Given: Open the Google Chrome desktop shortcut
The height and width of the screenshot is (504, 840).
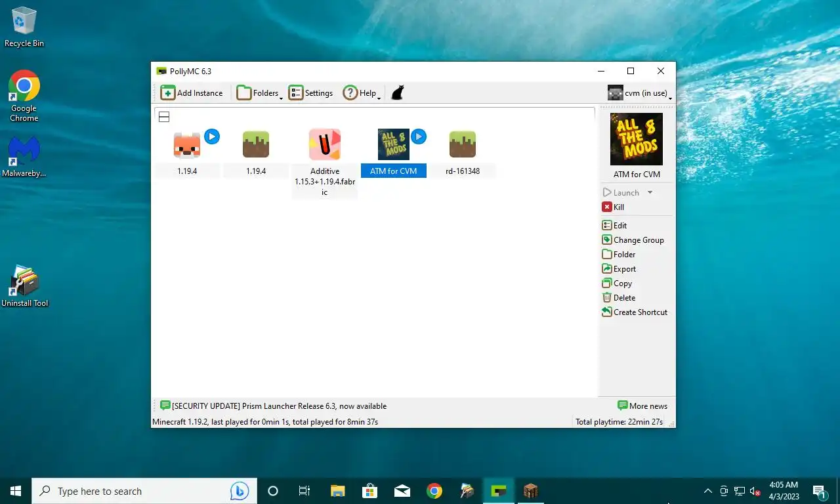Looking at the screenshot, I should click(24, 96).
